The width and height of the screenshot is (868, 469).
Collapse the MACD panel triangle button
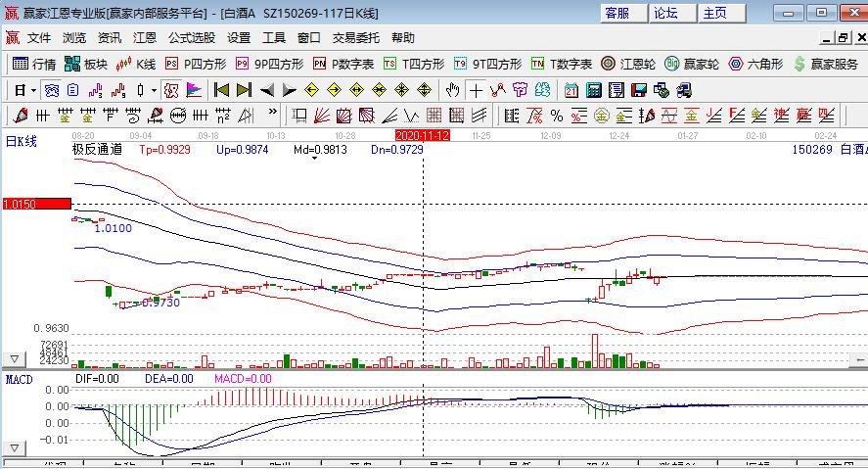pyautogui.click(x=15, y=447)
